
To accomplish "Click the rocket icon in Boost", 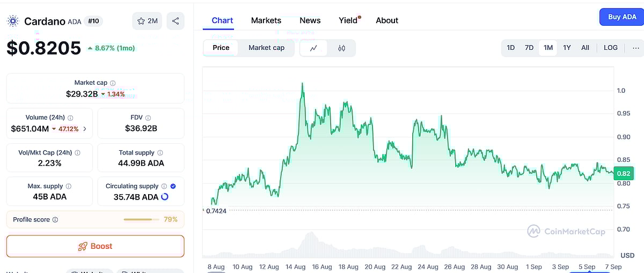I will (83, 247).
